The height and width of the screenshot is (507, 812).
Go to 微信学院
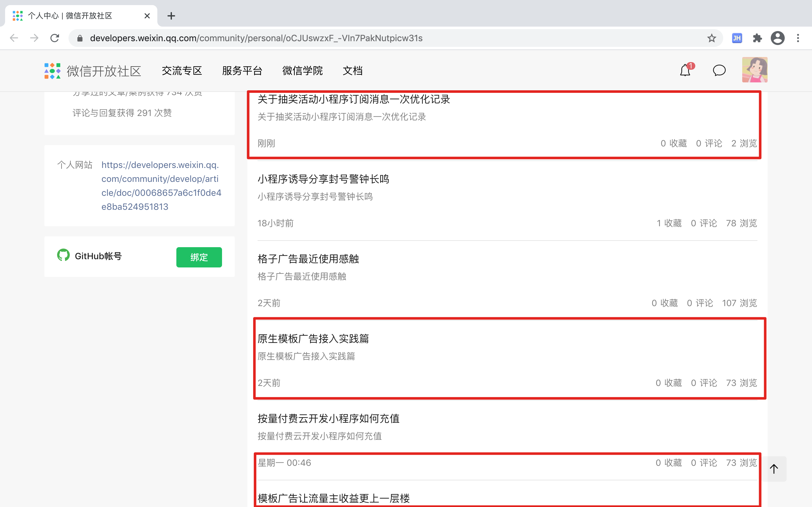coord(302,71)
